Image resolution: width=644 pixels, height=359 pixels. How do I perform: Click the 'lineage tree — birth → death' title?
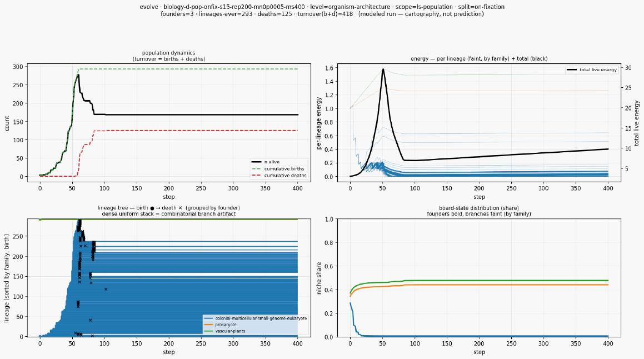click(168, 208)
